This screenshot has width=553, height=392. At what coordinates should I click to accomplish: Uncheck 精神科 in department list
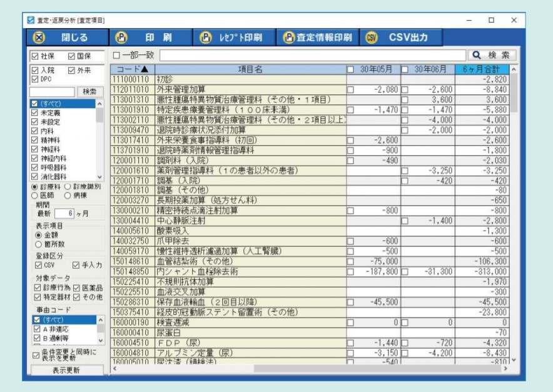(x=34, y=140)
